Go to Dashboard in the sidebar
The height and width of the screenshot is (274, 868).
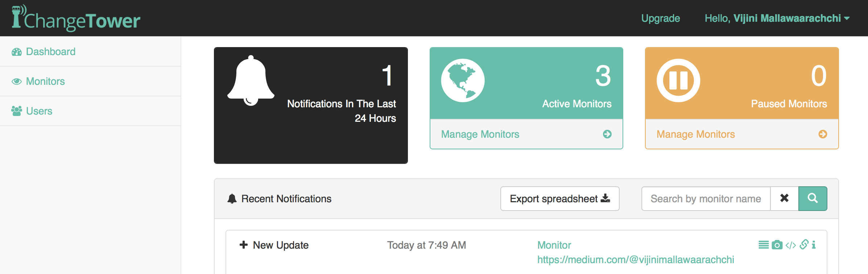tap(51, 51)
